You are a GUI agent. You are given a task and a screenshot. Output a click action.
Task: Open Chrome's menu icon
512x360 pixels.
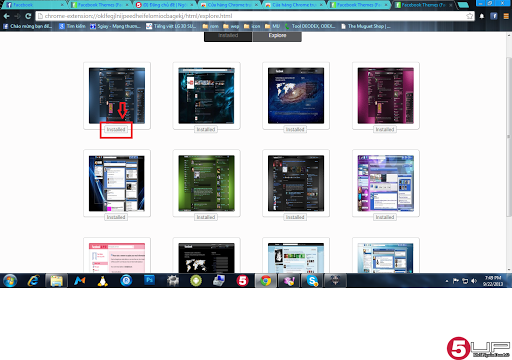506,16
